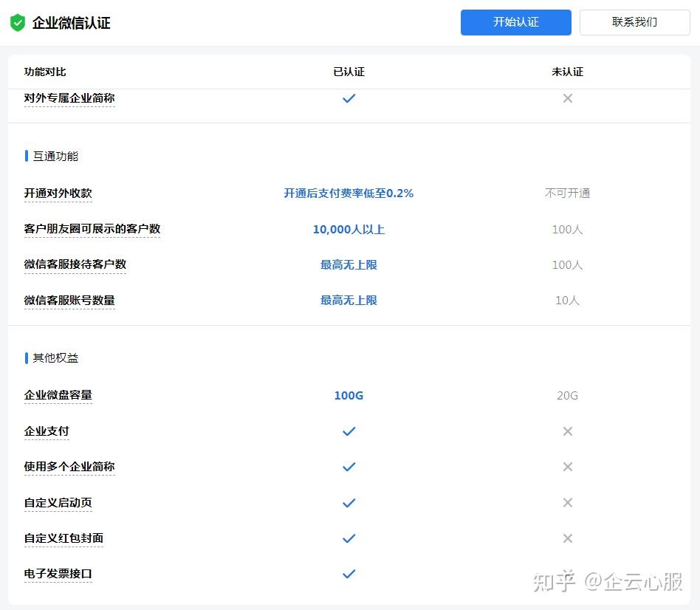
Task: Click the 10,000人以上 value
Action: (349, 230)
